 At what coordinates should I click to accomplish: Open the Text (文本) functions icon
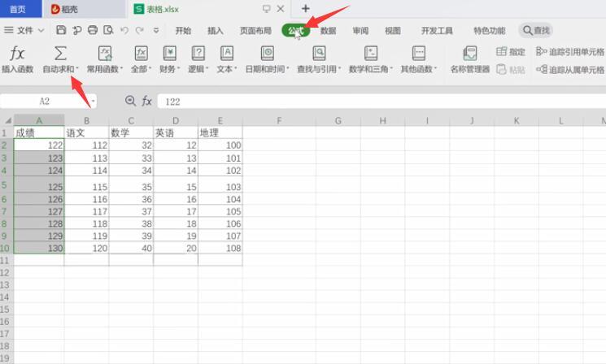[x=226, y=54]
